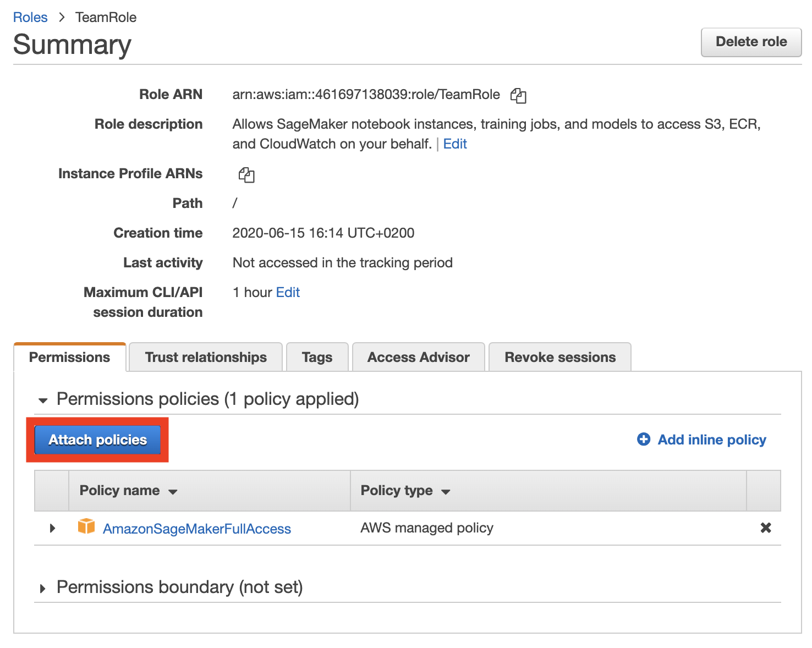Open the Tags tab
This screenshot has height=648, width=812.
tap(317, 357)
